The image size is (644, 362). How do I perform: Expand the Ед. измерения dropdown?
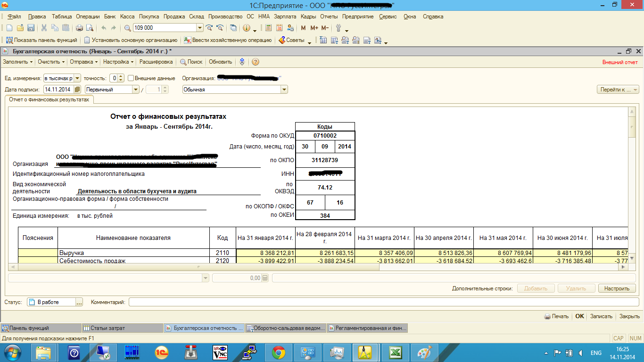coord(77,78)
